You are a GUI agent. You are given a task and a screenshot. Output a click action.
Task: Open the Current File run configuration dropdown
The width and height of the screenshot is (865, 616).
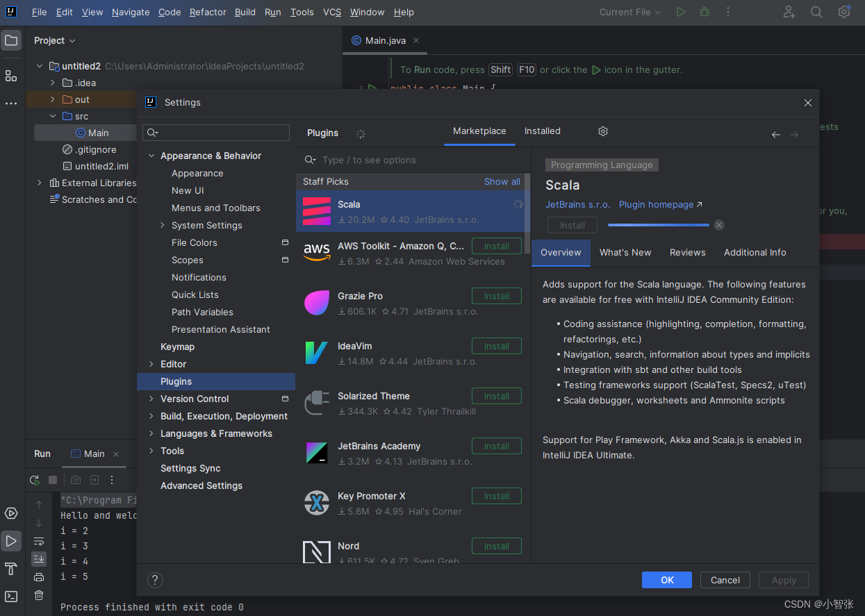coord(631,12)
